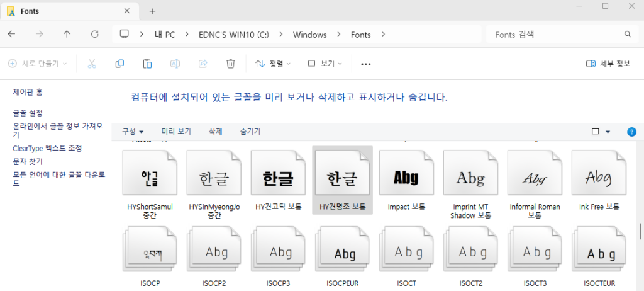Click the Fonts breadcrumb segment

click(360, 35)
